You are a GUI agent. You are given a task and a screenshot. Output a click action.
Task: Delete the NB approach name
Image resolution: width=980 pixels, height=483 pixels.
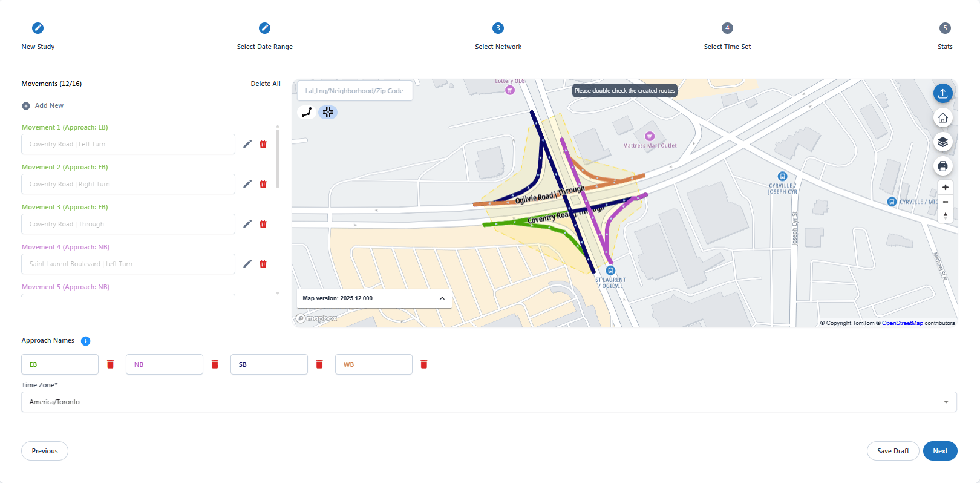click(x=215, y=364)
